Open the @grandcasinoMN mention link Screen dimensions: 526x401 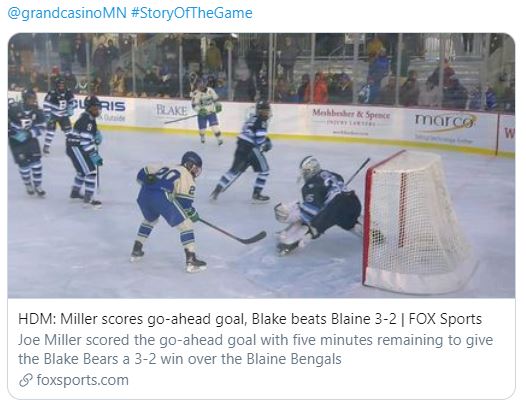click(67, 13)
